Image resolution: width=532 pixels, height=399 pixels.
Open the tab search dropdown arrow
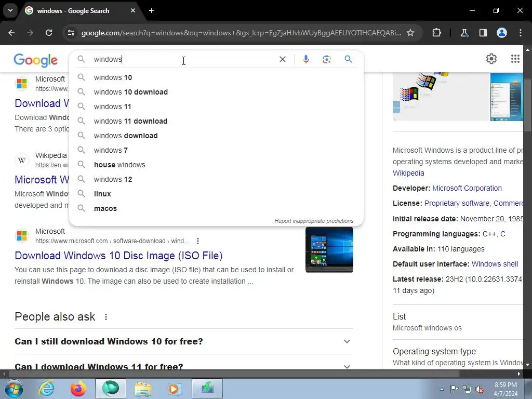click(x=10, y=10)
